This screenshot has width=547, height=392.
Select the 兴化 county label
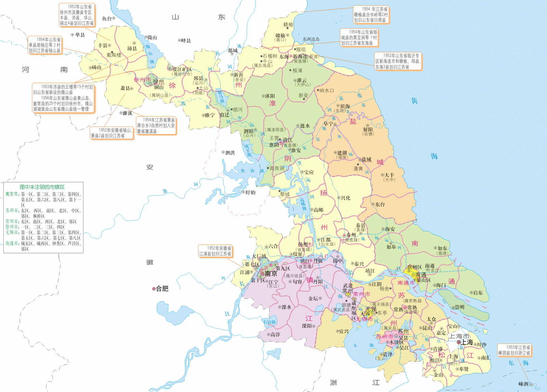346,198
